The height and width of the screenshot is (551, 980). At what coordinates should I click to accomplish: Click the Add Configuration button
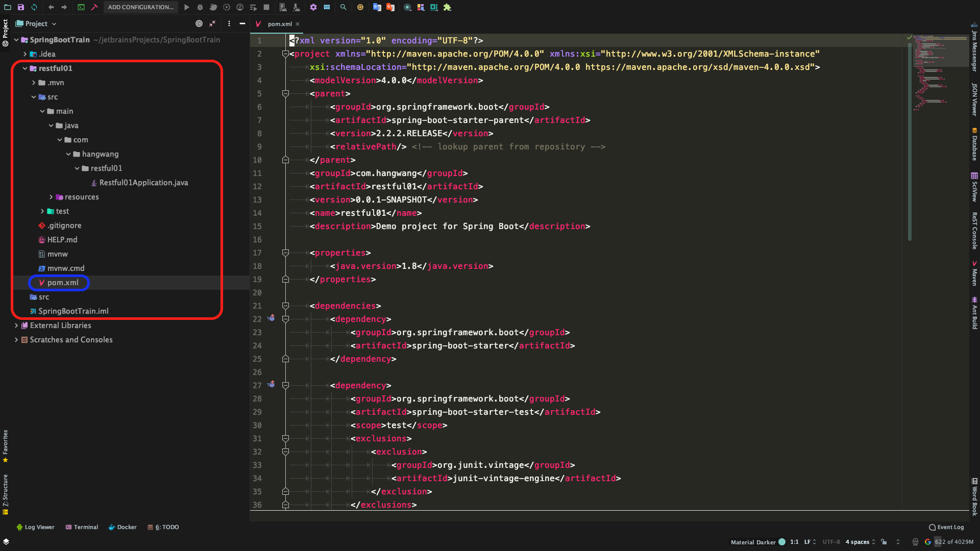click(140, 7)
